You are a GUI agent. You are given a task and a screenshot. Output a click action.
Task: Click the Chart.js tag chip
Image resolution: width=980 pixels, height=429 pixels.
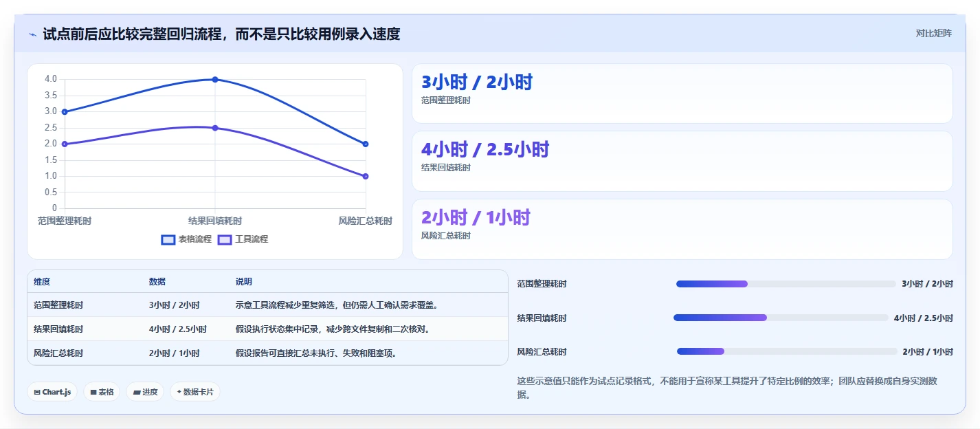click(53, 392)
